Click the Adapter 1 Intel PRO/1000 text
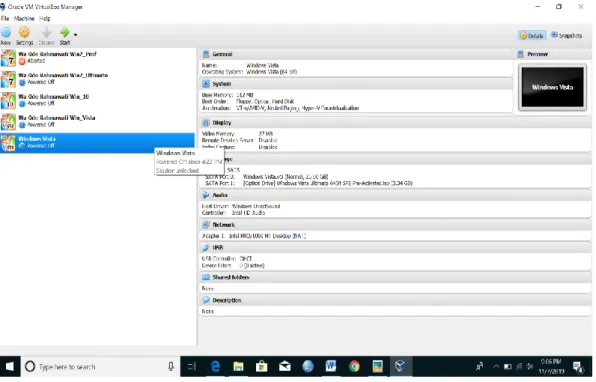Viewport: 596px width, 382px height. [x=254, y=236]
